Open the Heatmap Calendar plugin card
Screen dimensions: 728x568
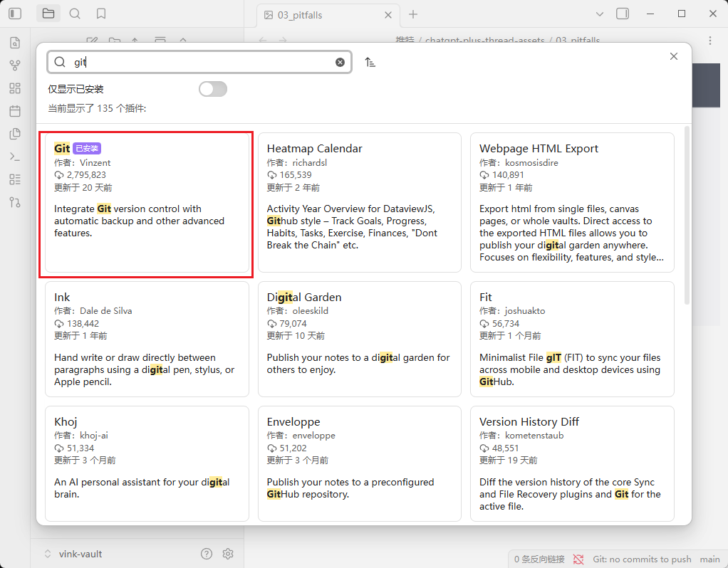tap(359, 203)
